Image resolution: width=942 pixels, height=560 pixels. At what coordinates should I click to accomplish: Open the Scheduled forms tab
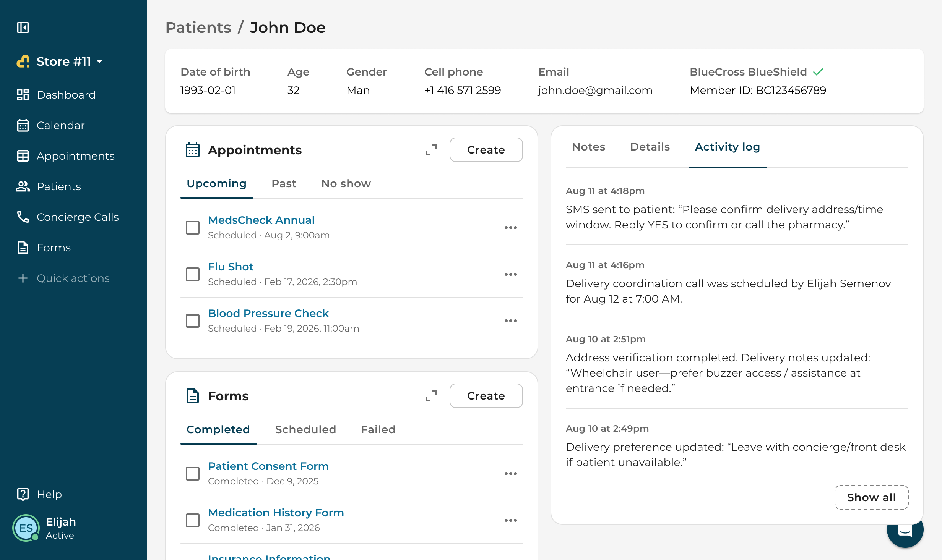click(305, 430)
